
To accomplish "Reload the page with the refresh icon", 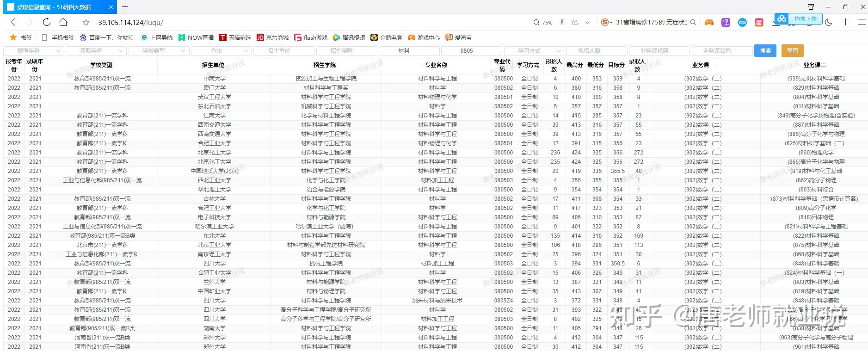I will coord(46,22).
